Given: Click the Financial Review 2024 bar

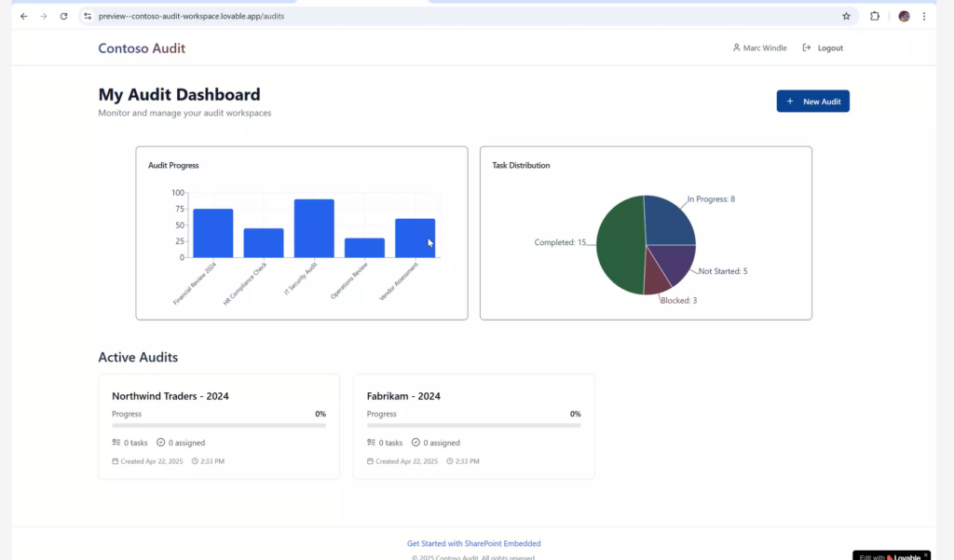Looking at the screenshot, I should coord(213,233).
